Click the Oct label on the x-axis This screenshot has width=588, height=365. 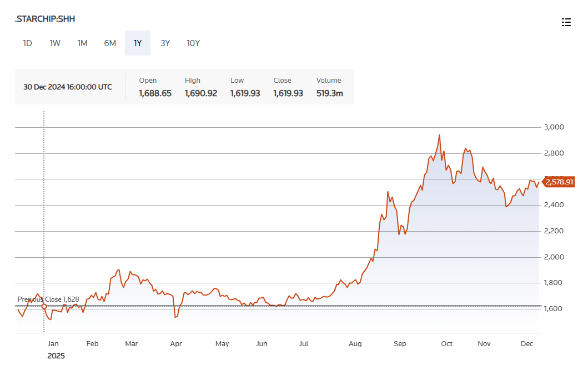pyautogui.click(x=446, y=344)
